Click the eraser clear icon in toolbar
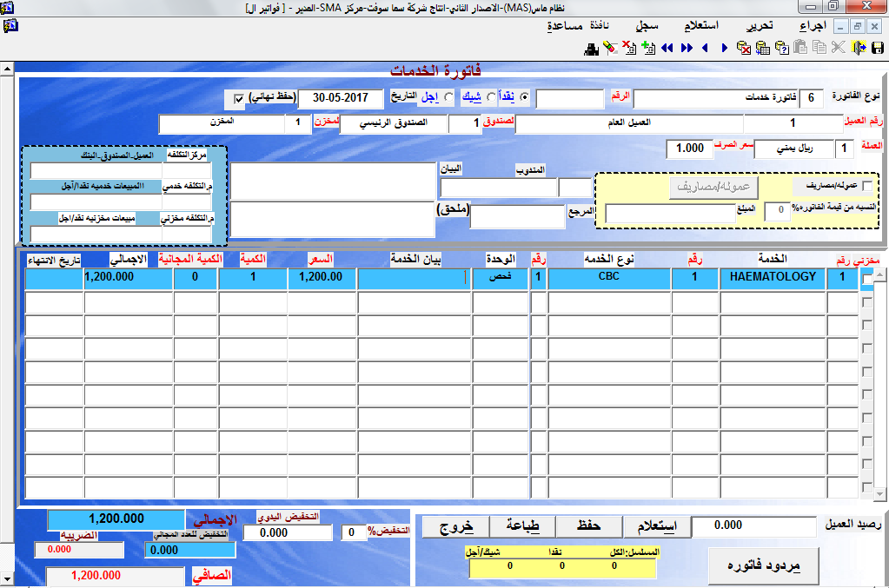 tap(609, 48)
